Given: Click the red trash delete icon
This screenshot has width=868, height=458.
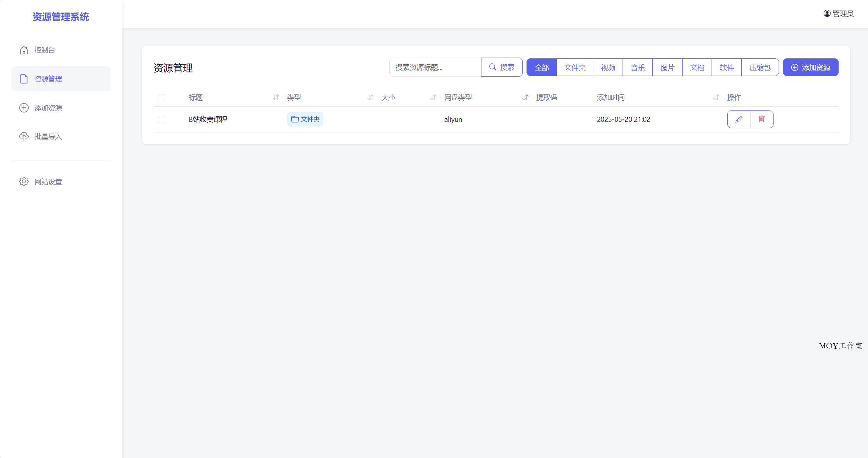Looking at the screenshot, I should pyautogui.click(x=761, y=119).
